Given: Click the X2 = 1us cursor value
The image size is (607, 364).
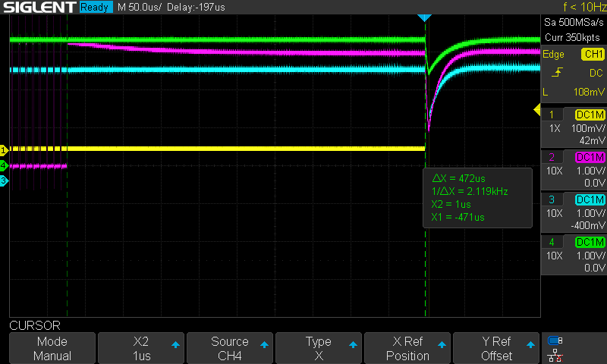Looking at the screenshot, I should pyautogui.click(x=451, y=204).
